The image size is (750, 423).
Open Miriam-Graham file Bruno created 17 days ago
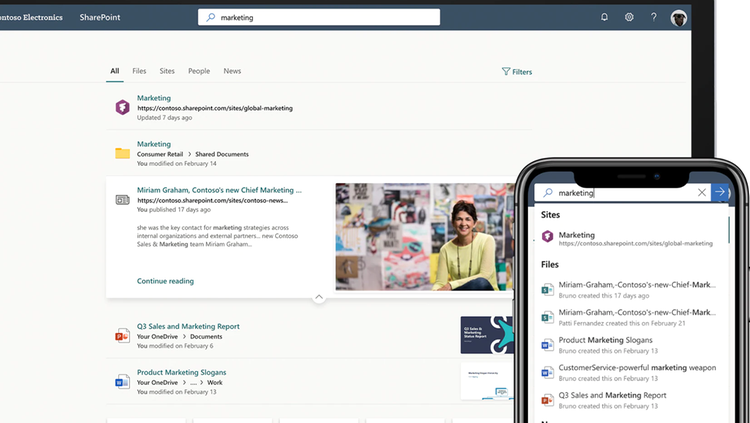[x=630, y=289]
